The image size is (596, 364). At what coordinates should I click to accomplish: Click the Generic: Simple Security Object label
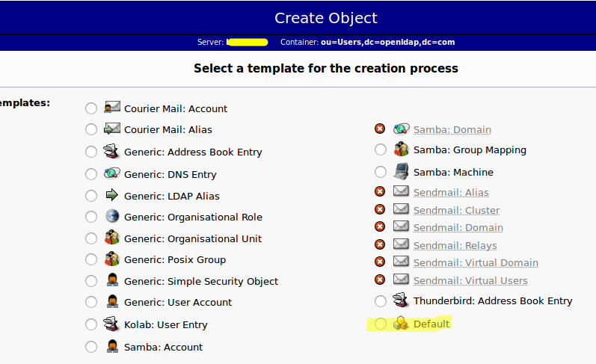click(x=201, y=281)
